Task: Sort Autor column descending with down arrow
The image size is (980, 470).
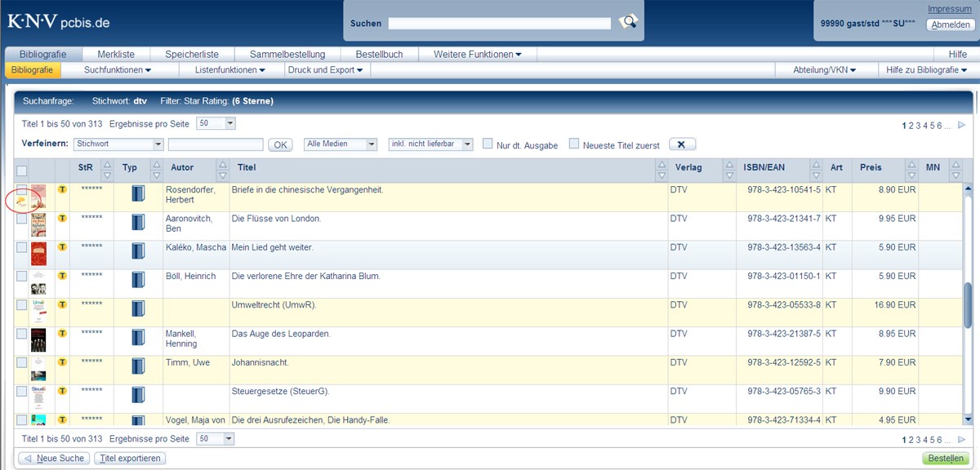Action: [x=222, y=175]
